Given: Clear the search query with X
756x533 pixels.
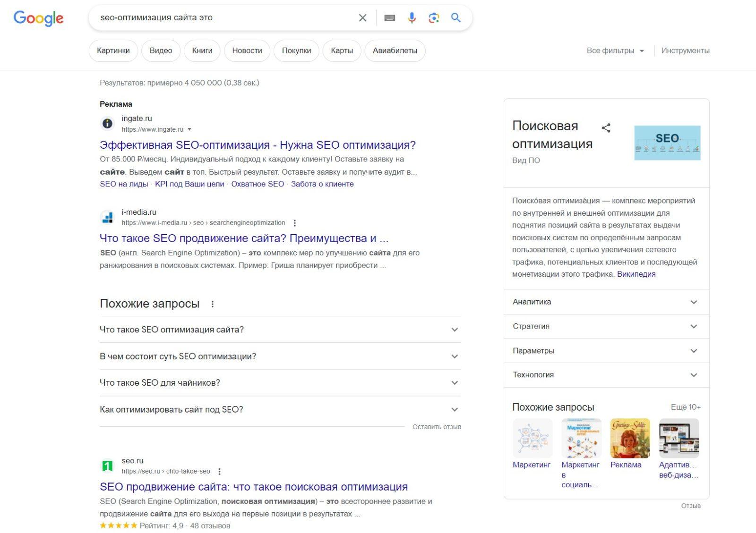Looking at the screenshot, I should (362, 18).
